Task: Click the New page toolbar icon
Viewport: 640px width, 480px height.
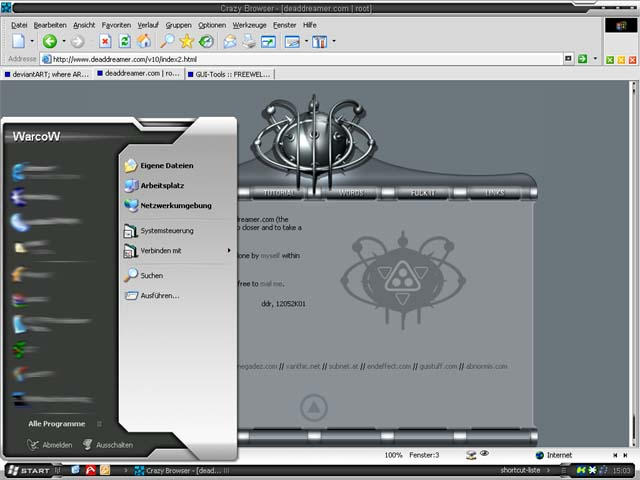Action: click(x=19, y=41)
